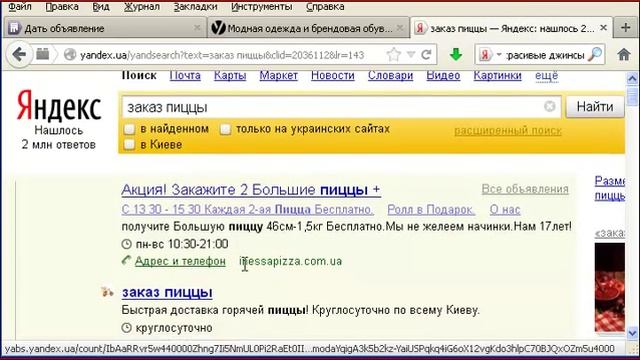Bookmark page with the star icon
640x360 pixels.
393,55
